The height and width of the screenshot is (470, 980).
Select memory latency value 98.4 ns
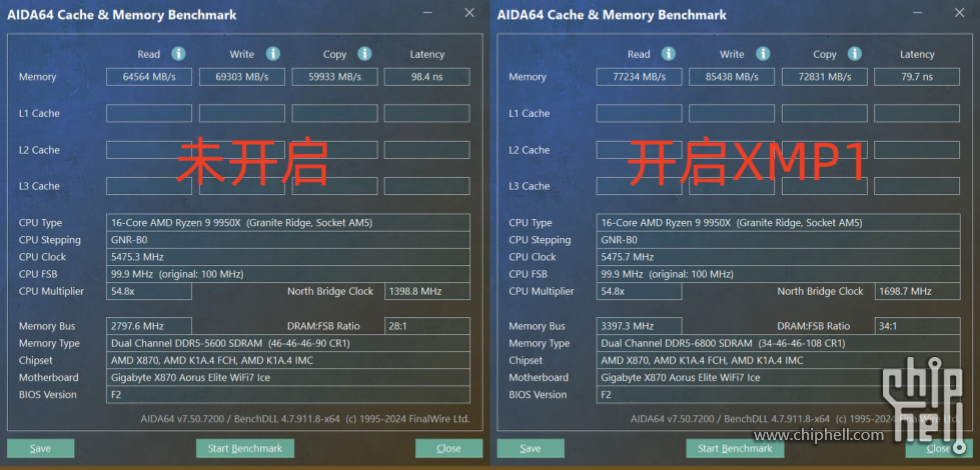427,77
